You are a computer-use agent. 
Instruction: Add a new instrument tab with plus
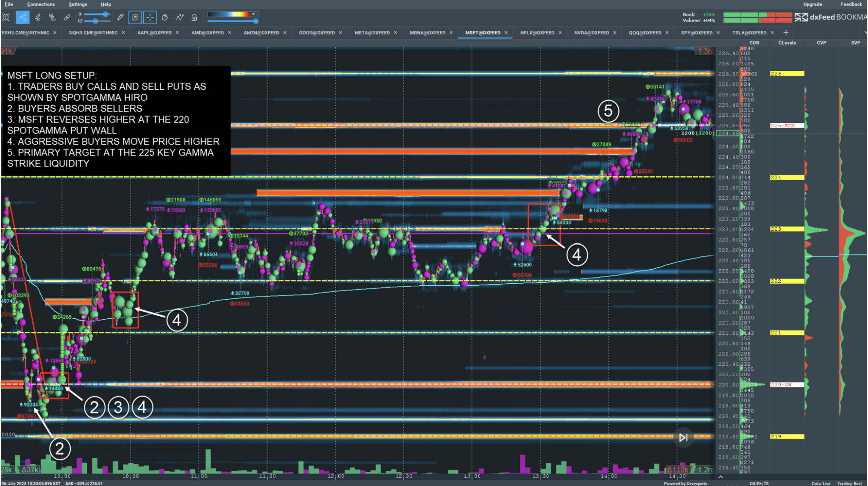click(x=786, y=33)
